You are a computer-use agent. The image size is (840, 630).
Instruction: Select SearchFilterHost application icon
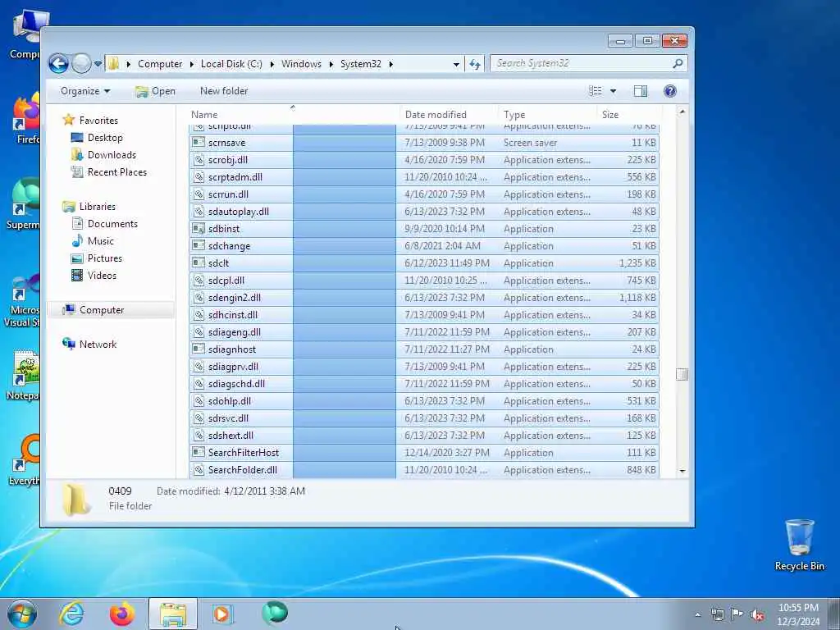(199, 453)
